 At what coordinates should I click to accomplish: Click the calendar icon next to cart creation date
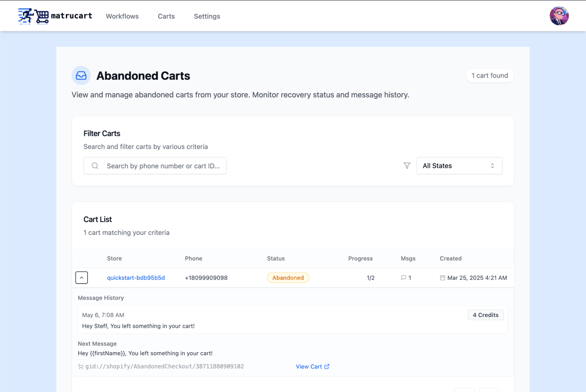442,278
